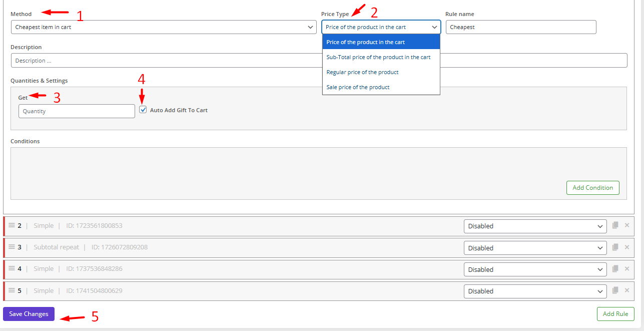Screen dimensions: 644x331
Task: Click drag handle icon of rule 2
Action: [12, 225]
